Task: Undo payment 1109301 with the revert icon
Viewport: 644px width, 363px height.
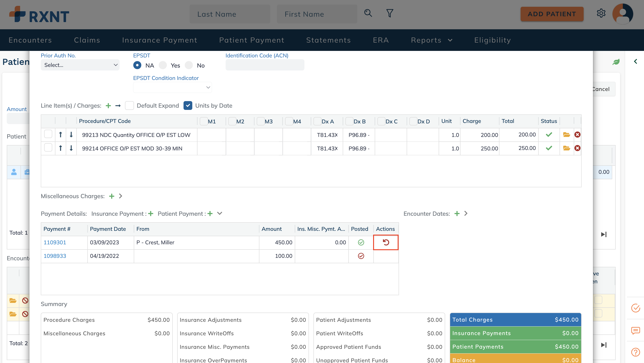Action: [386, 242]
